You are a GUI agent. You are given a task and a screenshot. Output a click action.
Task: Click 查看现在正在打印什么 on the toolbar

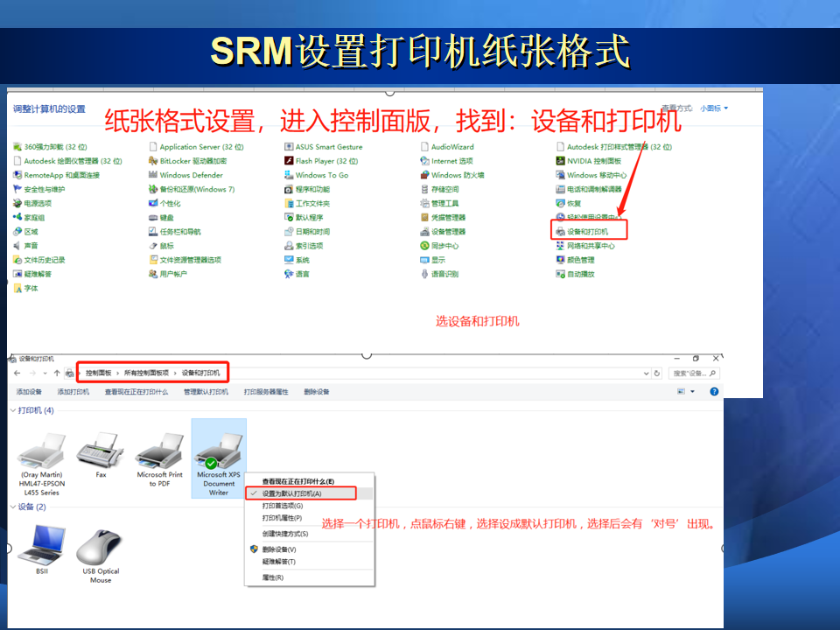point(136,392)
